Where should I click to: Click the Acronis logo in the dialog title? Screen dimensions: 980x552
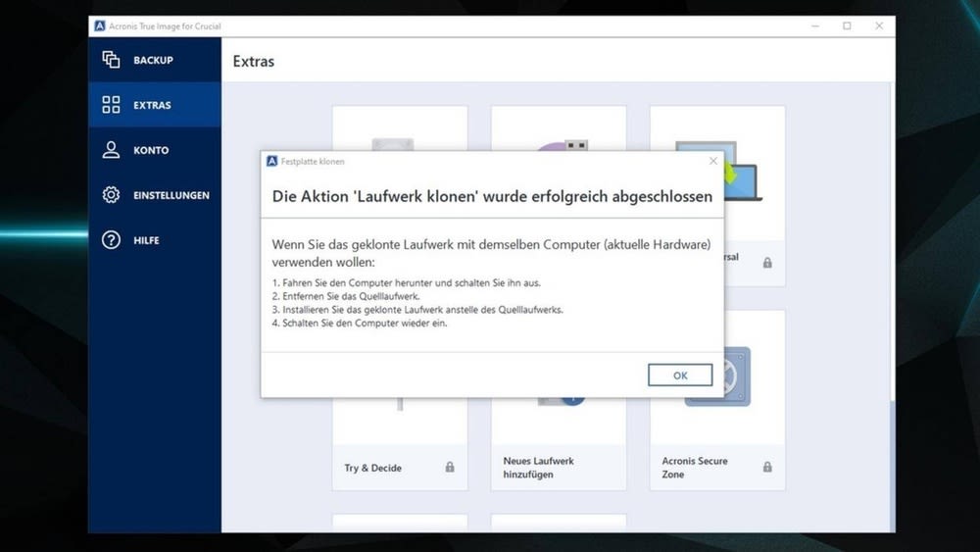pyautogui.click(x=271, y=162)
